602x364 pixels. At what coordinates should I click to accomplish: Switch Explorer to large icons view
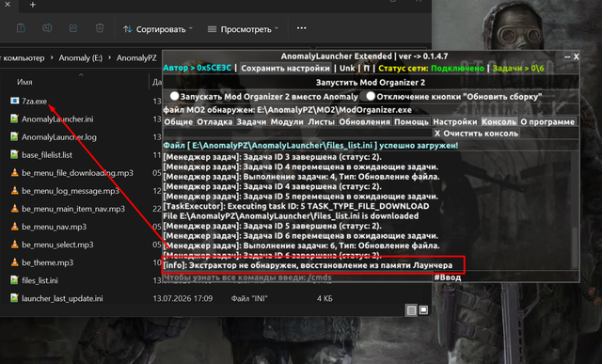pos(423,309)
